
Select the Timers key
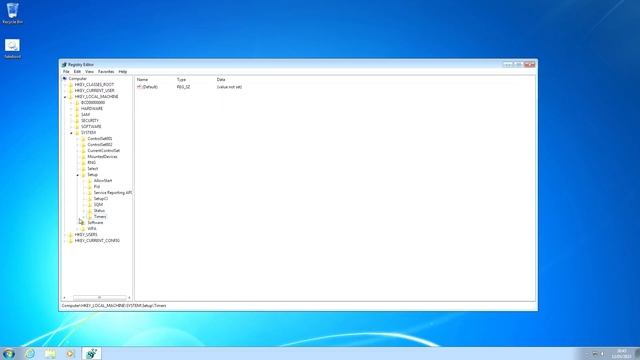(x=100, y=217)
